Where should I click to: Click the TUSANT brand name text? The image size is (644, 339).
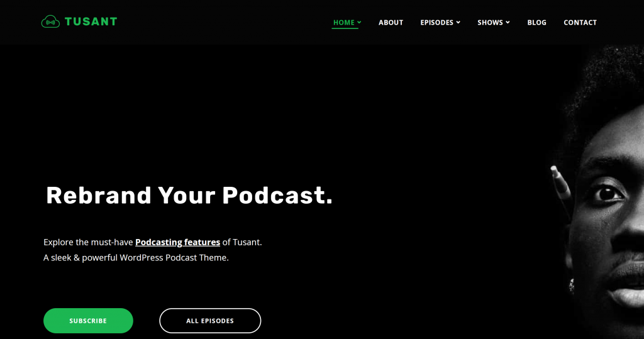tap(91, 22)
